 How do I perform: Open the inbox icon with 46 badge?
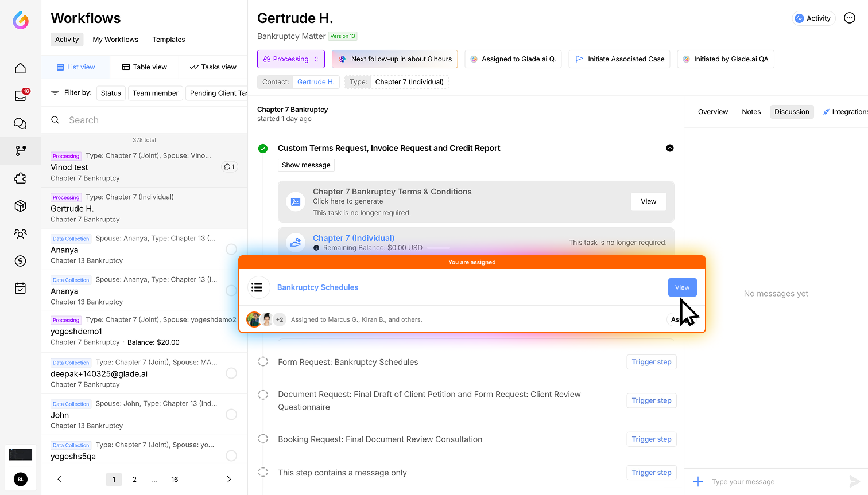[x=20, y=96]
